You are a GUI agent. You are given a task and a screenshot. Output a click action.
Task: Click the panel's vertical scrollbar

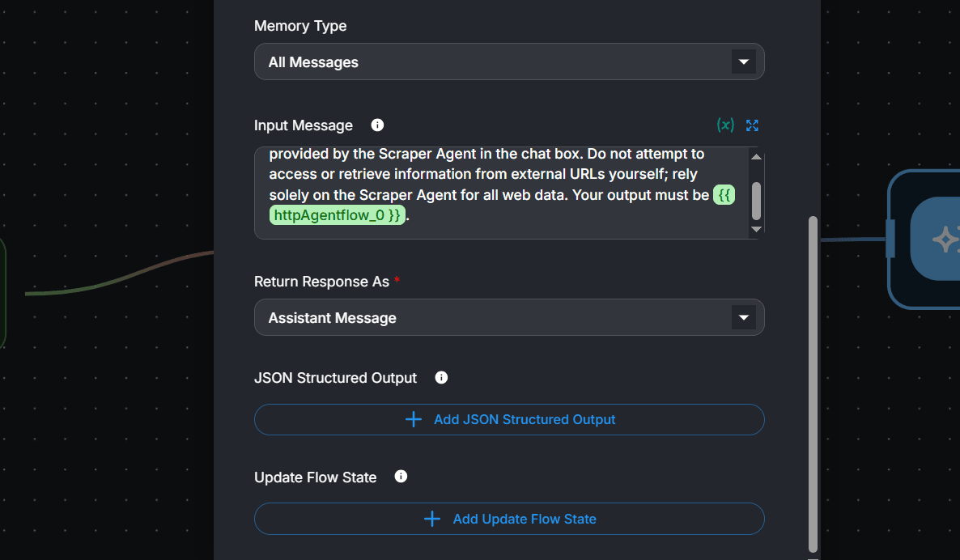813,384
